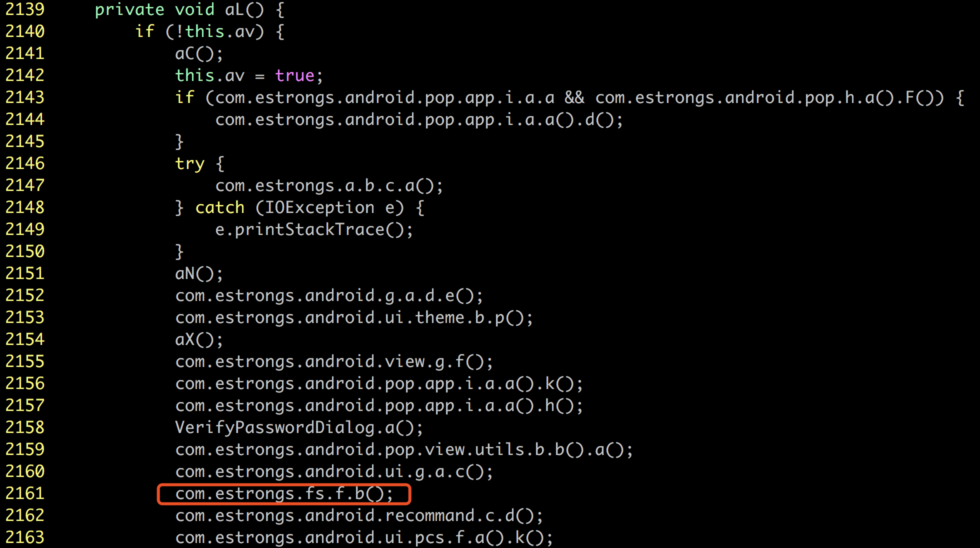Click 'aN();' on line 2151
Image resolution: width=980 pixels, height=548 pixels.
click(199, 274)
